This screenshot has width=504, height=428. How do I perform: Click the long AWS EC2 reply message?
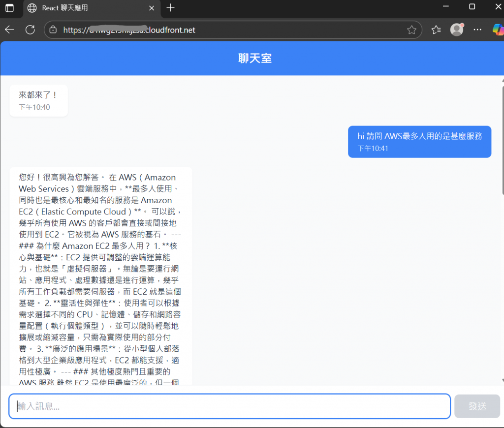click(x=101, y=276)
